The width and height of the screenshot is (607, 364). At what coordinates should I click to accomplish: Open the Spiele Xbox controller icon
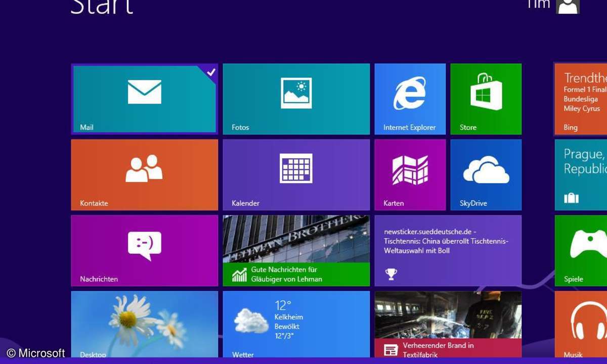coord(589,245)
